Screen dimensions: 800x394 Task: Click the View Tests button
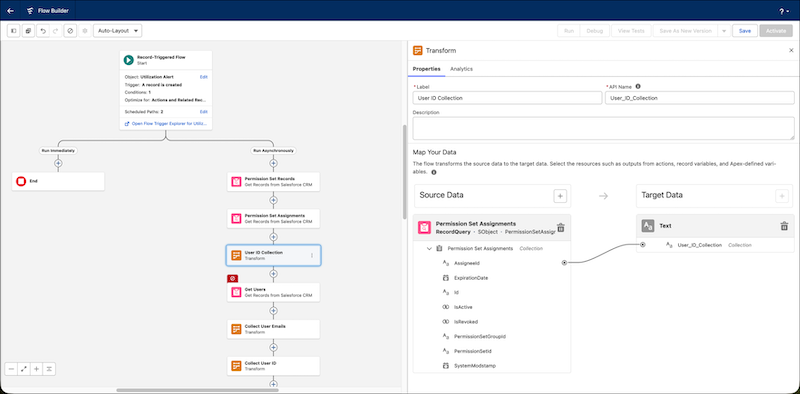coord(631,31)
